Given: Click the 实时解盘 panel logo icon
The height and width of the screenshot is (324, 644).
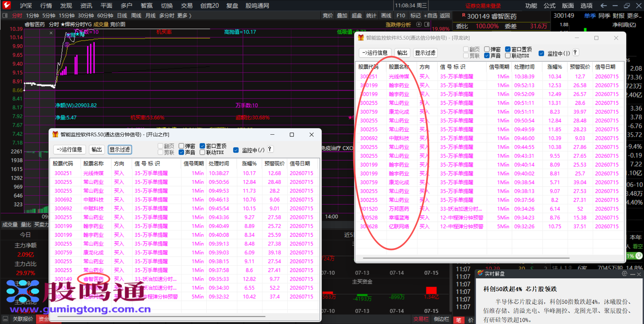Looking at the screenshot, I should click(480, 273).
